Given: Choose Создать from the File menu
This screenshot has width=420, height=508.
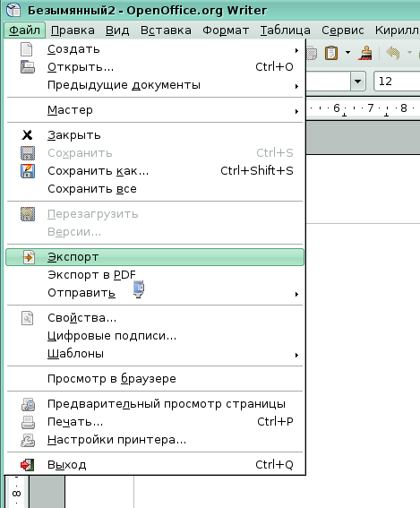Looking at the screenshot, I should (155, 49).
